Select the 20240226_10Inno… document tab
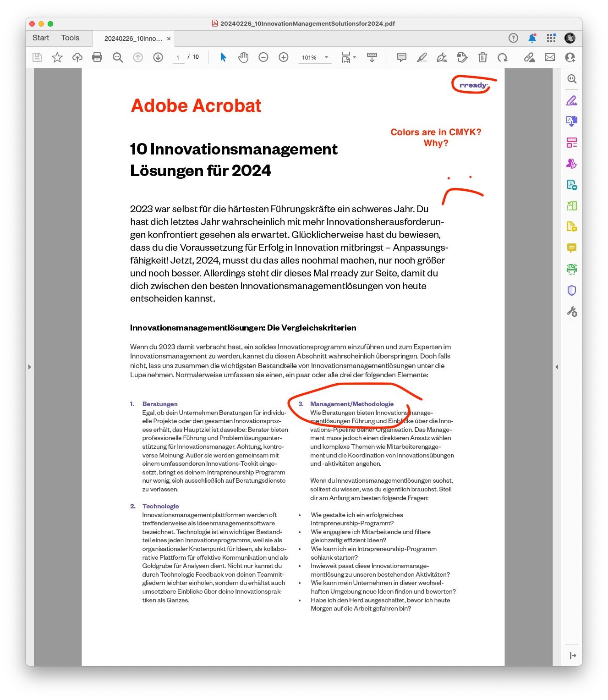 pyautogui.click(x=133, y=39)
